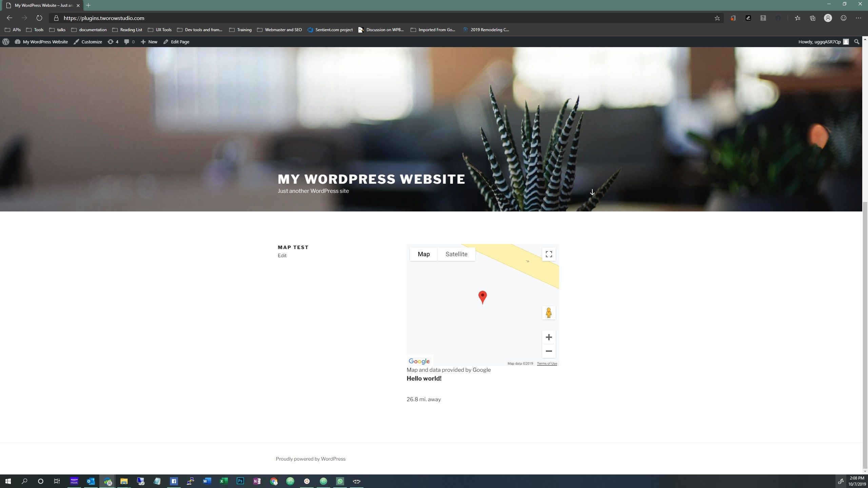Open the browser profile avatar

tap(828, 18)
